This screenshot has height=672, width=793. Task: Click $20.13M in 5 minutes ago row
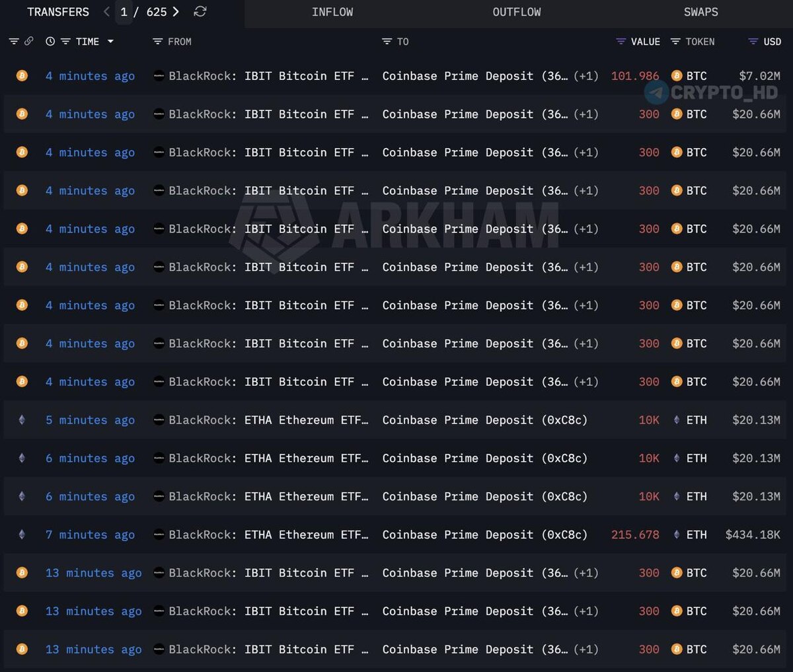tap(756, 420)
